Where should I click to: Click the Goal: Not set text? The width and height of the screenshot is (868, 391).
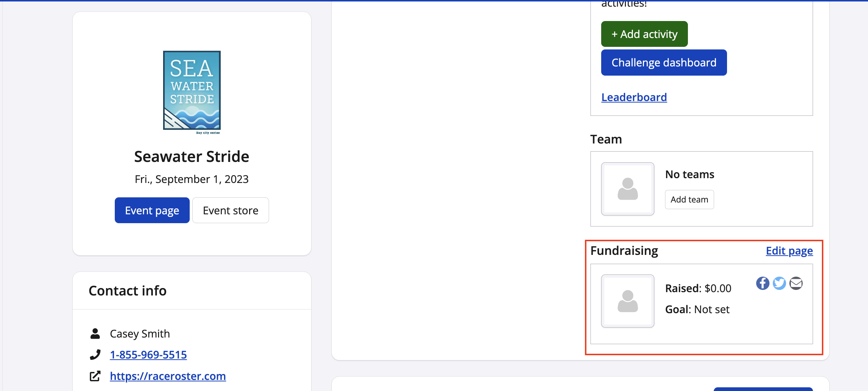[x=697, y=309]
